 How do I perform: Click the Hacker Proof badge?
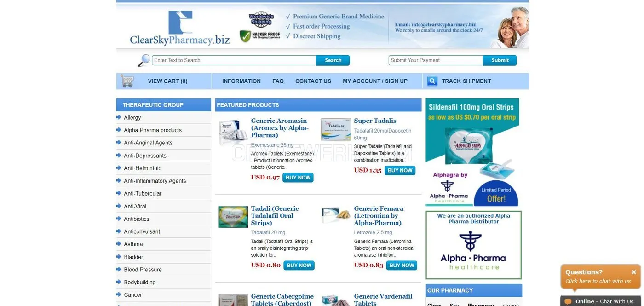point(260,36)
